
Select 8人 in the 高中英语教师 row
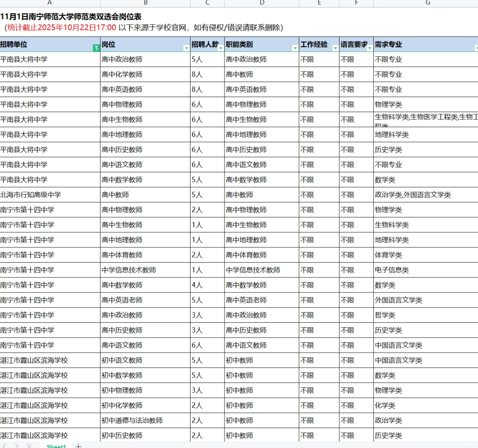click(207, 89)
